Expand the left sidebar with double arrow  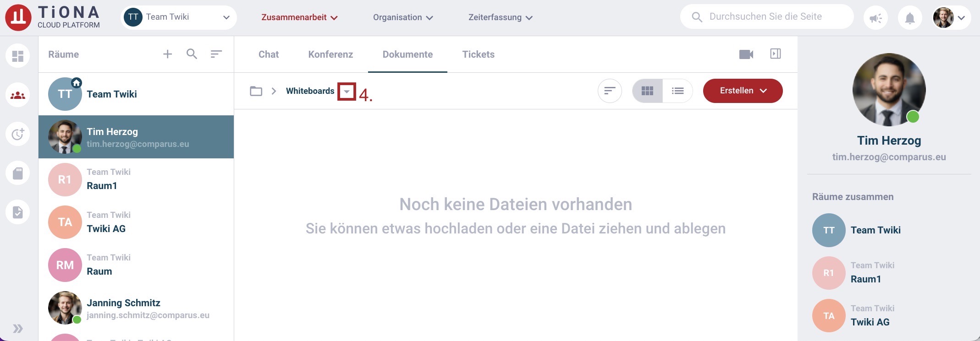(x=18, y=329)
